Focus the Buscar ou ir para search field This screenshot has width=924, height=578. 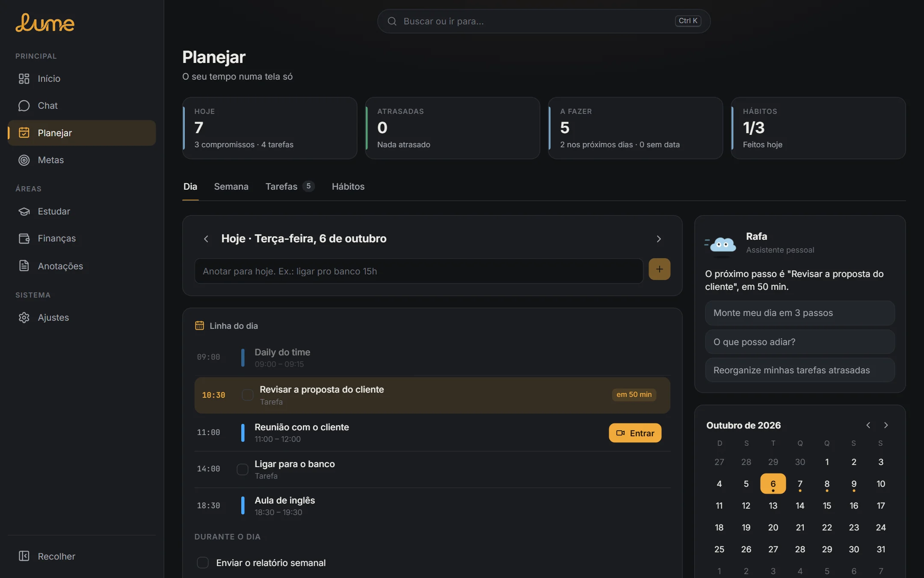pos(544,21)
